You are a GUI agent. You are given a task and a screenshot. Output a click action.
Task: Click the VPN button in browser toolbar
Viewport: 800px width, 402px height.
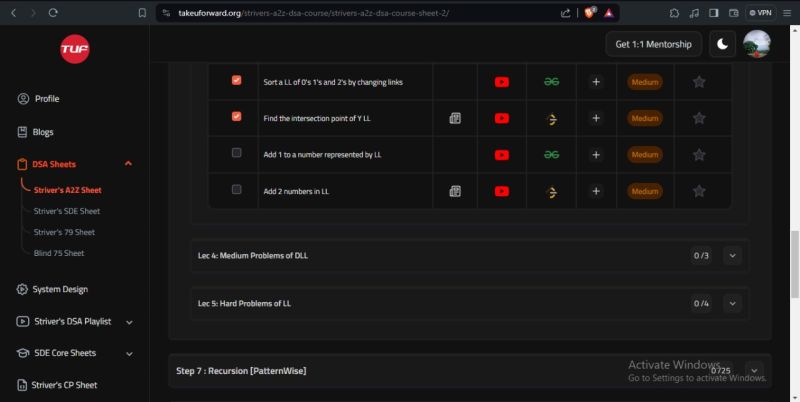coord(760,13)
